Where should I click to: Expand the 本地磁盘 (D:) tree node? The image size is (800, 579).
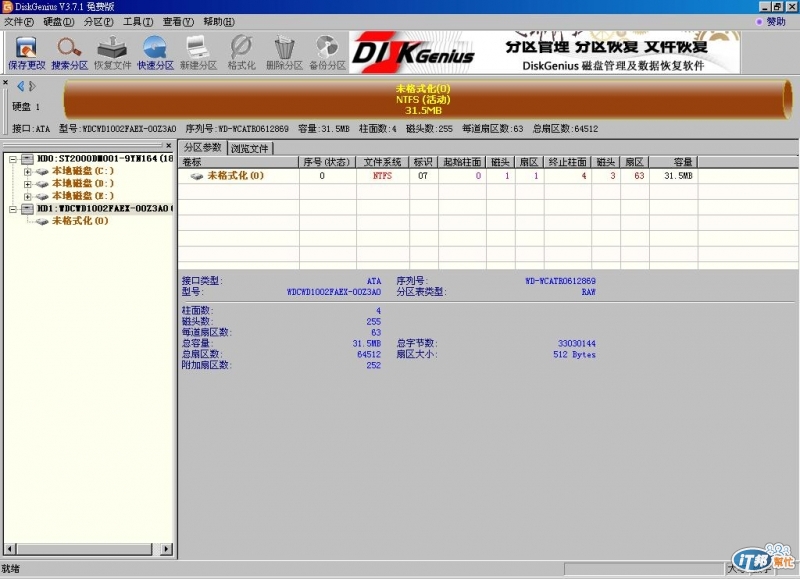pyautogui.click(x=28, y=184)
